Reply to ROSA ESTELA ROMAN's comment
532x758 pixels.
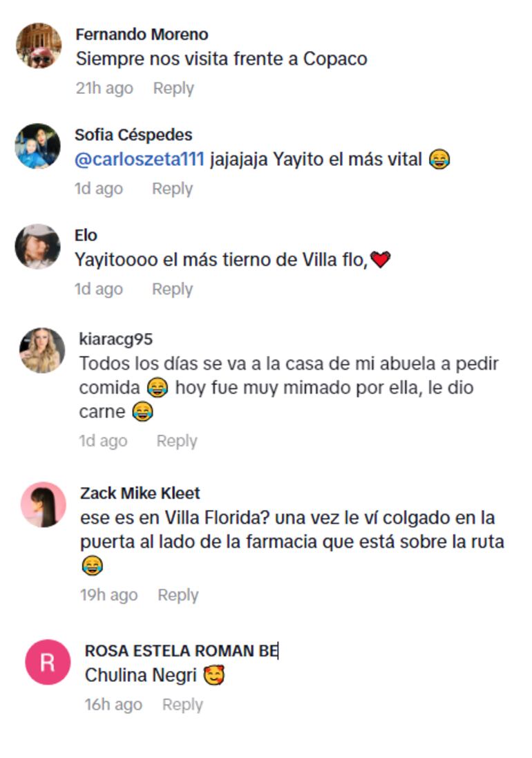182,705
